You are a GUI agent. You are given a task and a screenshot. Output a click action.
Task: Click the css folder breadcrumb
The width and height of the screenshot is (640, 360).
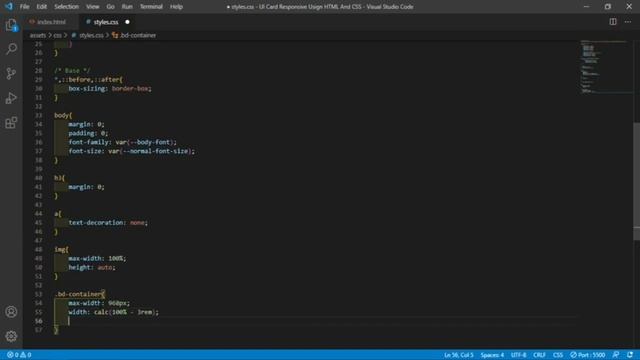tap(58, 36)
